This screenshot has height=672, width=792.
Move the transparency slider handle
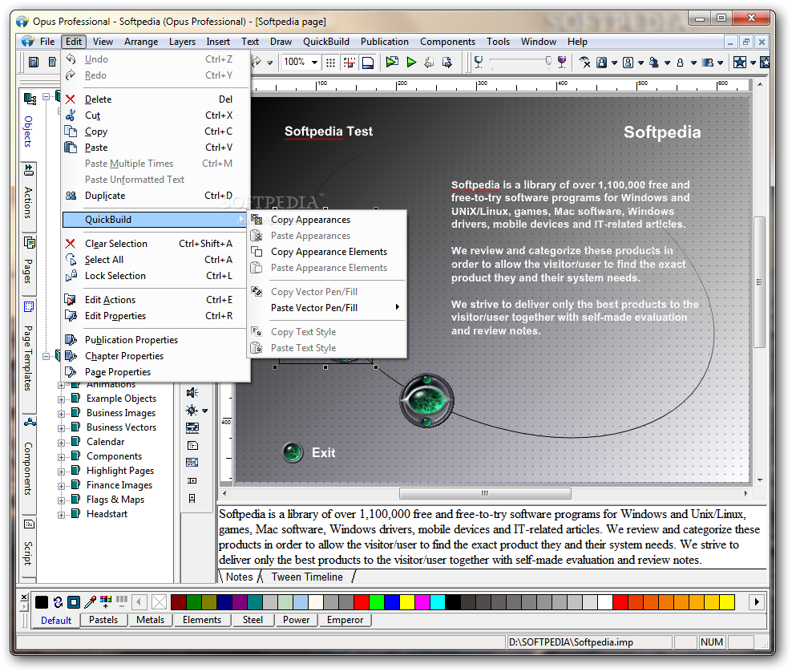coord(548,61)
